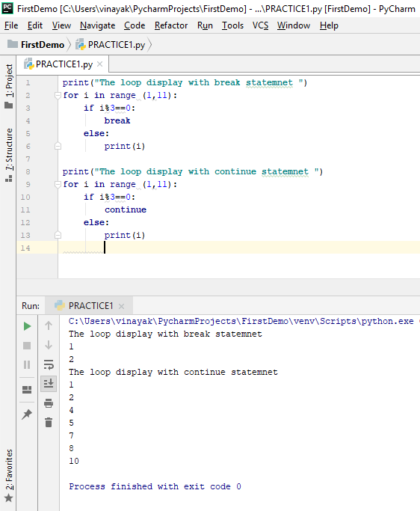Click the misspelled 'statemnet' on line 8
This screenshot has width=420, height=511.
tap(285, 172)
